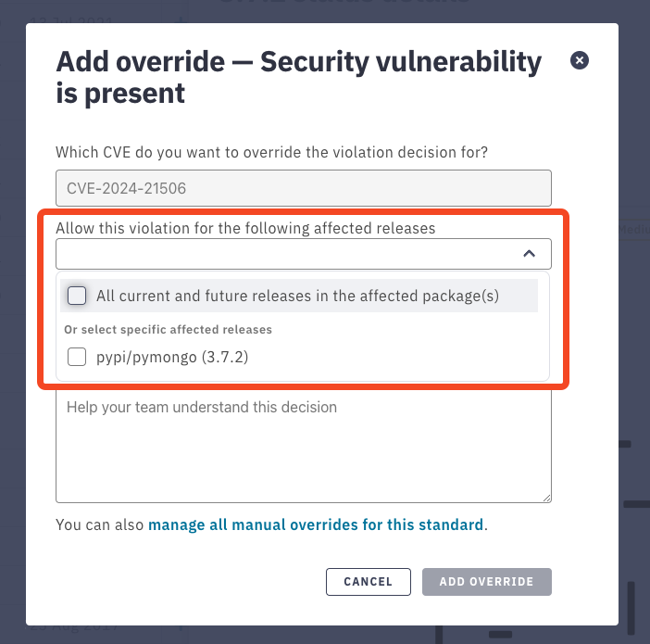Viewport: 650px width, 644px height.
Task: Click 'Allow this violation for the following' label
Action: 245,228
